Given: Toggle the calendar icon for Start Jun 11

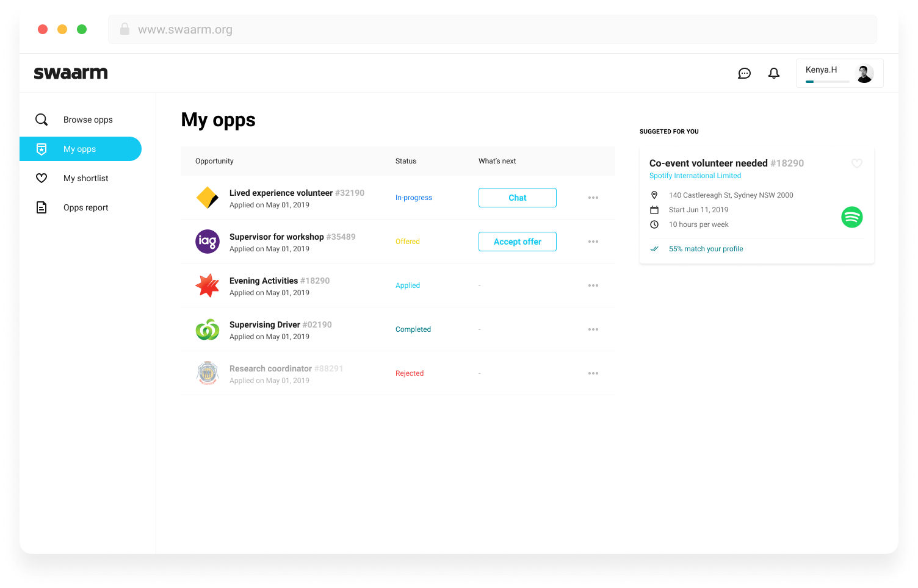Looking at the screenshot, I should click(x=654, y=210).
